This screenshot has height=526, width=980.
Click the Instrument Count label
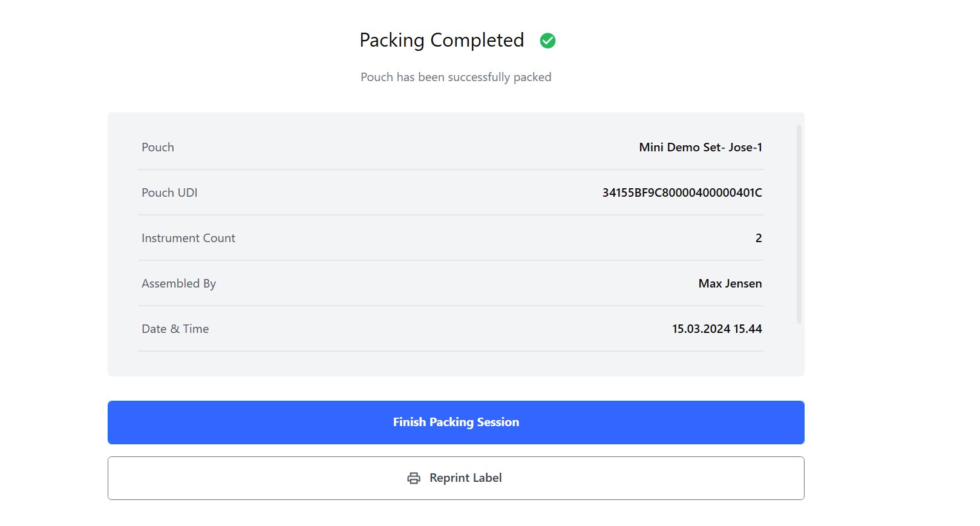[x=188, y=238]
